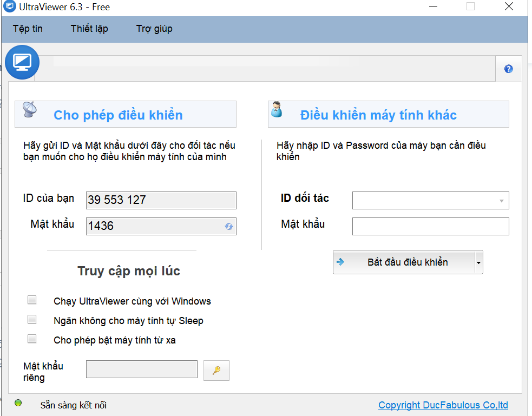Click the Điều khiển máy tính khác heading

click(x=378, y=115)
